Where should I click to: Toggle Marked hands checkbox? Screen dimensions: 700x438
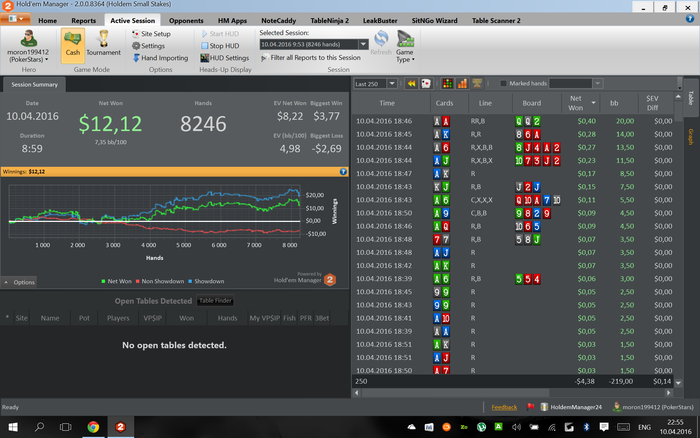click(x=504, y=83)
